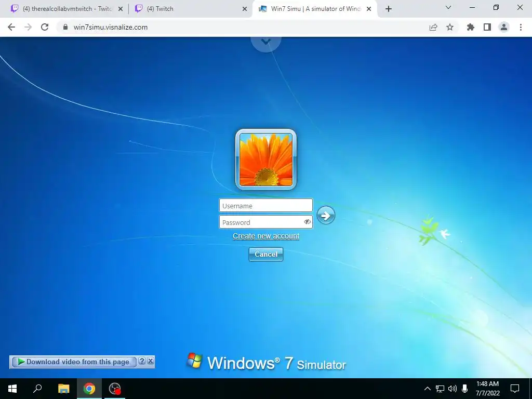
Task: Toggle Chrome side panel
Action: [487, 27]
